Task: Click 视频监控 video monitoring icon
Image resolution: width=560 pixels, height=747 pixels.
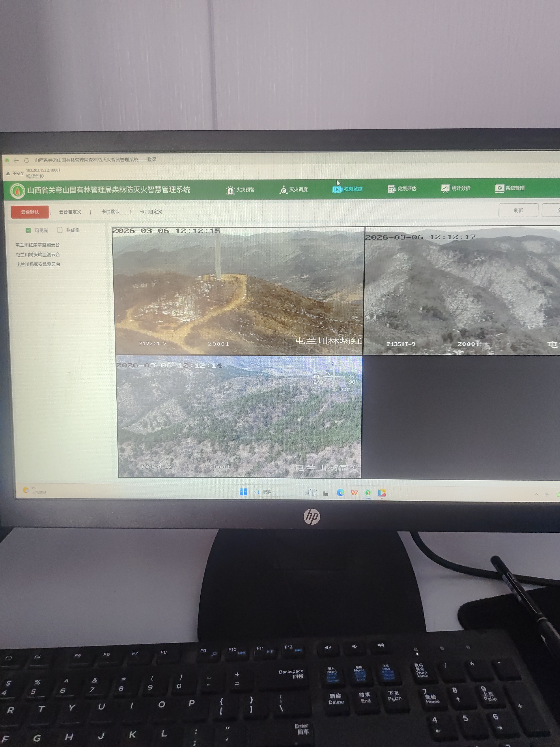Action: (337, 189)
